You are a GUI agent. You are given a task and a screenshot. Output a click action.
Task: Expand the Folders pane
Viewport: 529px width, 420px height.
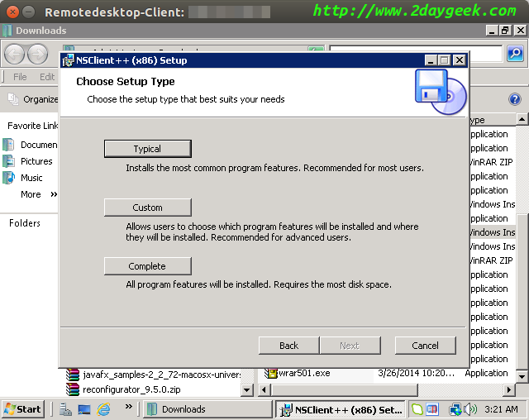click(x=25, y=223)
